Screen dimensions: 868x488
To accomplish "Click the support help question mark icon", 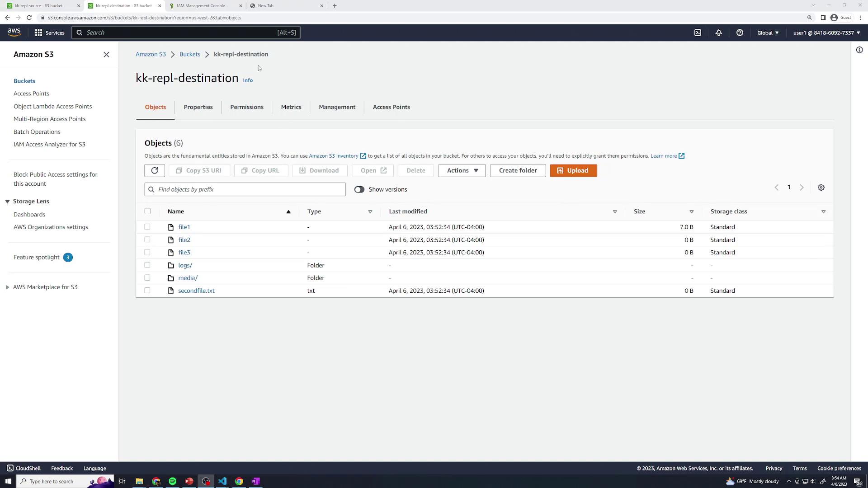I will click(740, 33).
